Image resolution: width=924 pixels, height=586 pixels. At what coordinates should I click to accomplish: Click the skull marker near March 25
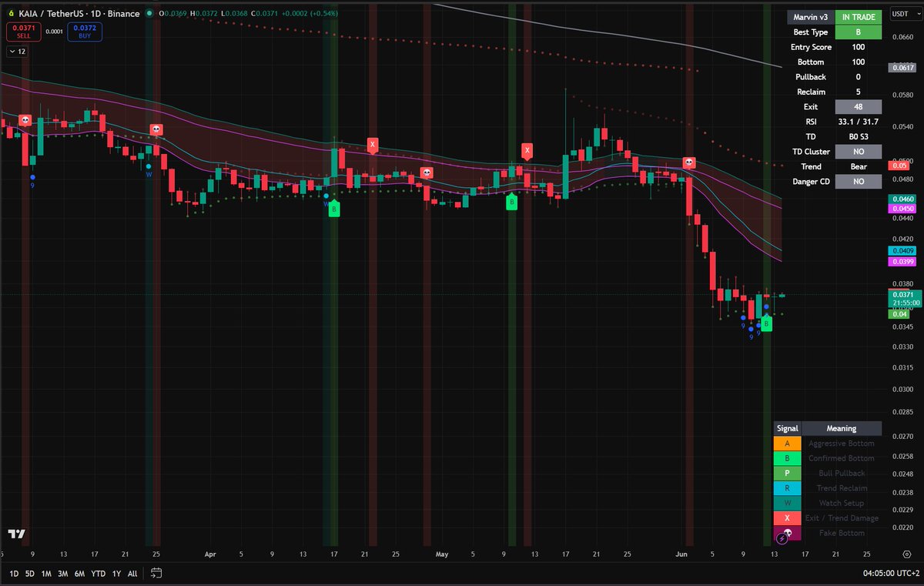[x=156, y=130]
